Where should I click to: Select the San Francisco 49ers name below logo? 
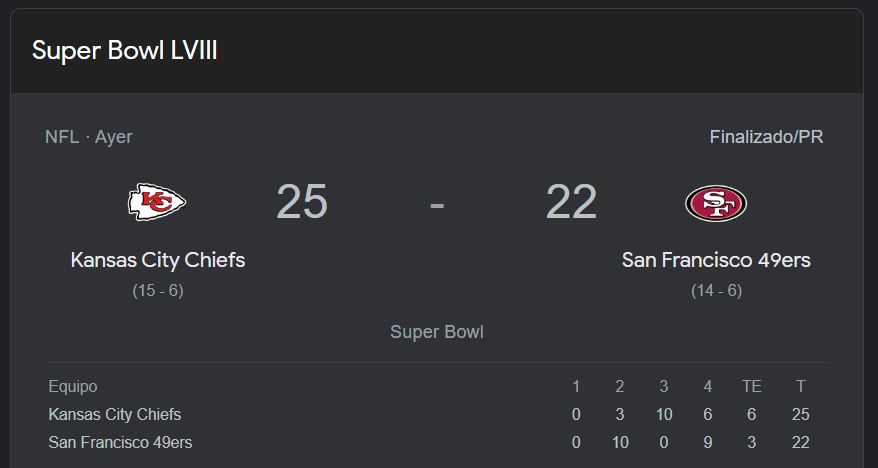pos(716,260)
